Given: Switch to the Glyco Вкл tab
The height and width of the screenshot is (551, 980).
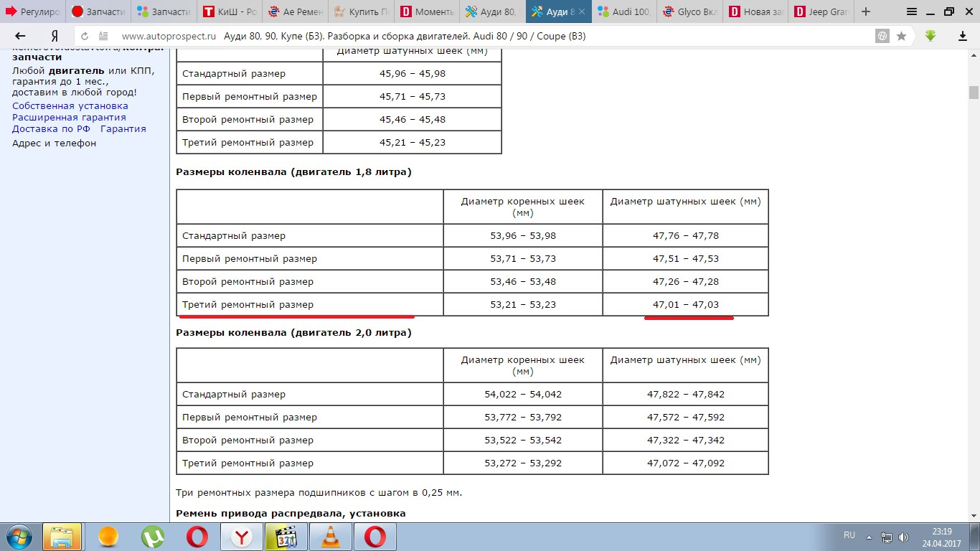Looking at the screenshot, I should (x=690, y=12).
